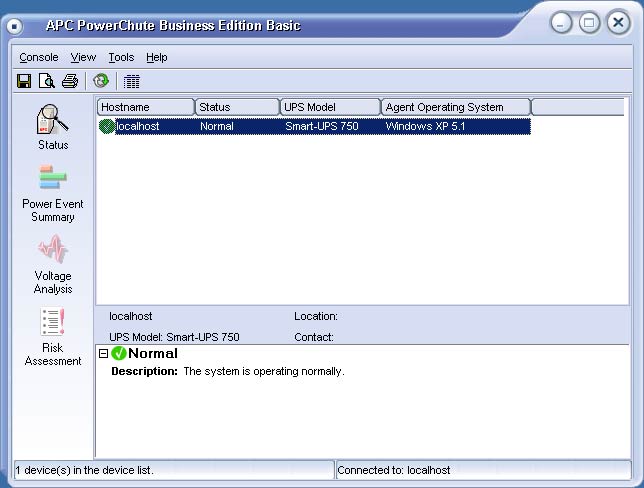
Task: Open Print Preview from the toolbar
Action: point(47,81)
